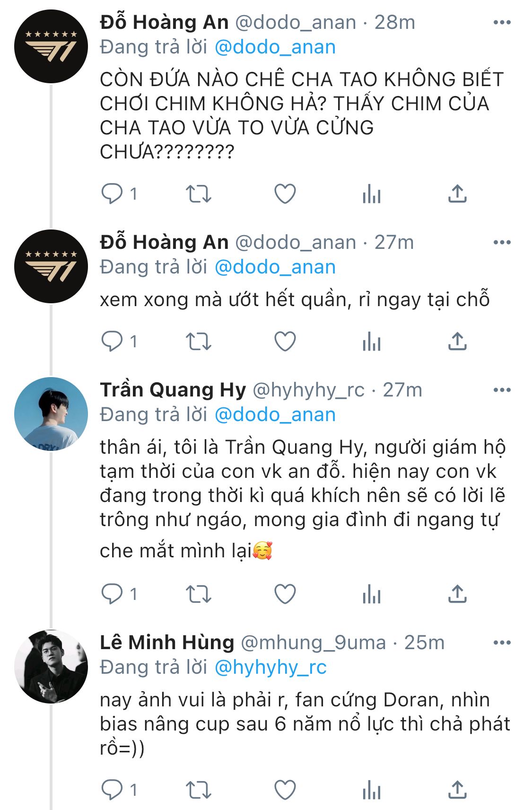532x810 pixels.
Task: Open more options on Lê Minh Hùng's tweet
Action: pyautogui.click(x=502, y=643)
